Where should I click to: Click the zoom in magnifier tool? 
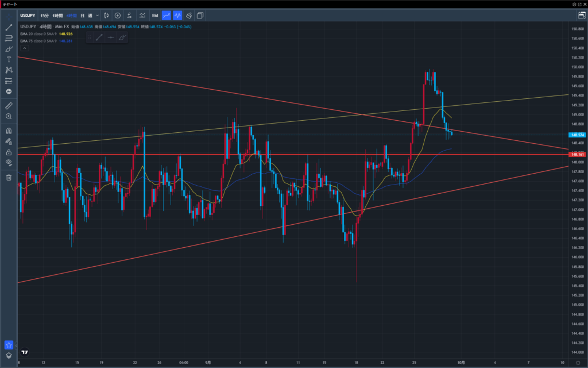pos(9,116)
